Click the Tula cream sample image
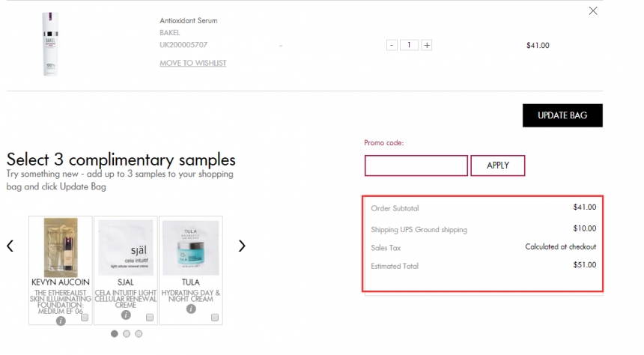 [x=190, y=247]
